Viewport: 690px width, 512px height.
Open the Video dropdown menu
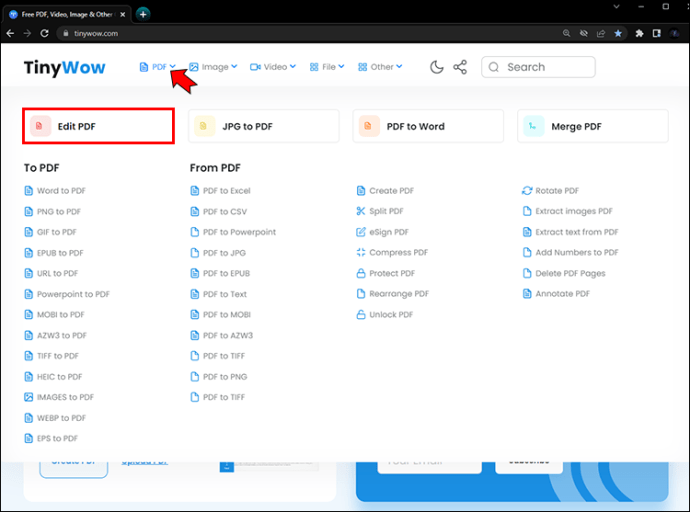pyautogui.click(x=273, y=67)
